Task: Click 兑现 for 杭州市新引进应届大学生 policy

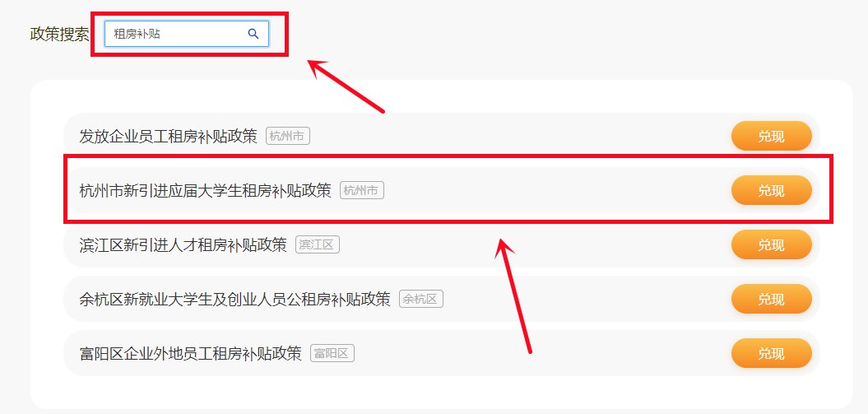Action: point(771,190)
